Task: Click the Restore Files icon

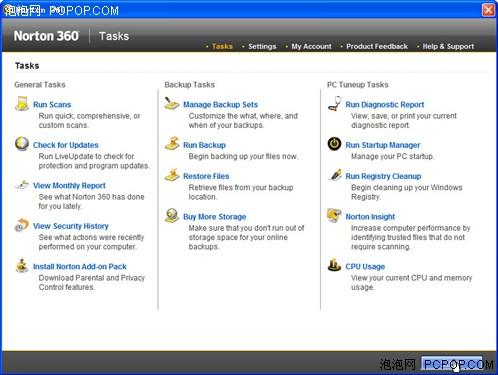Action: tap(172, 175)
